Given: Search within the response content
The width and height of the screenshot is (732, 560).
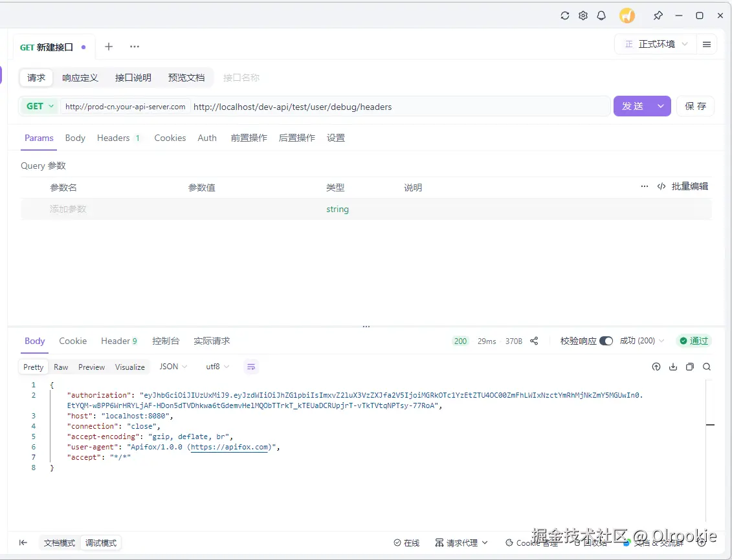Looking at the screenshot, I should pos(706,367).
